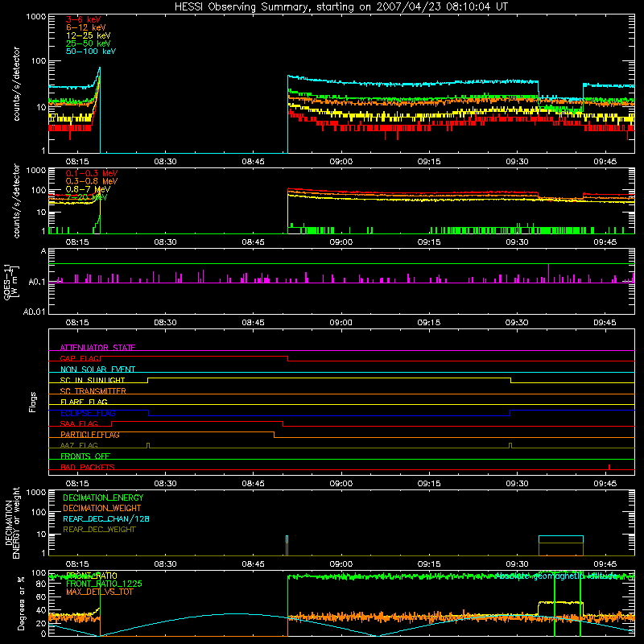Click the PARTICLE_FLAG label
The height and width of the screenshot is (644, 644).
pos(90,435)
